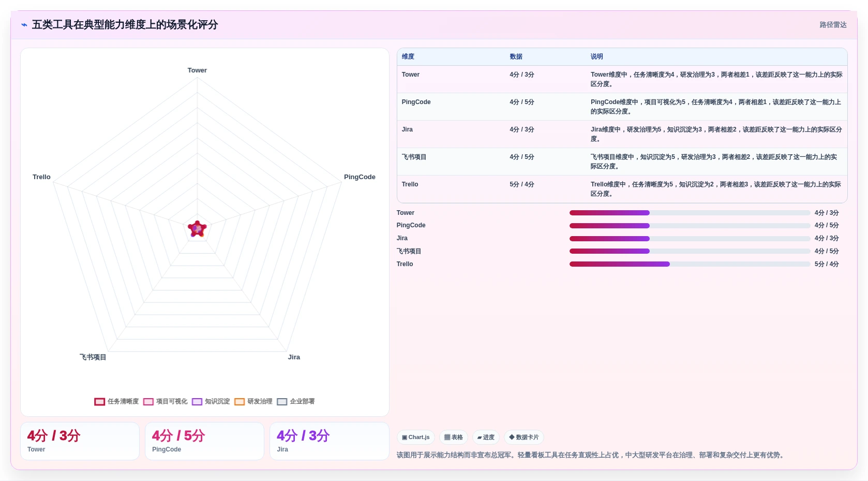Click the Trello radar axis label
The image size is (868, 481).
(41, 177)
